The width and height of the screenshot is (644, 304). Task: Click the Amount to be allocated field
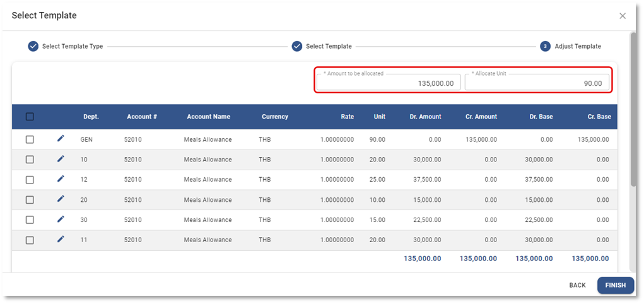click(388, 83)
